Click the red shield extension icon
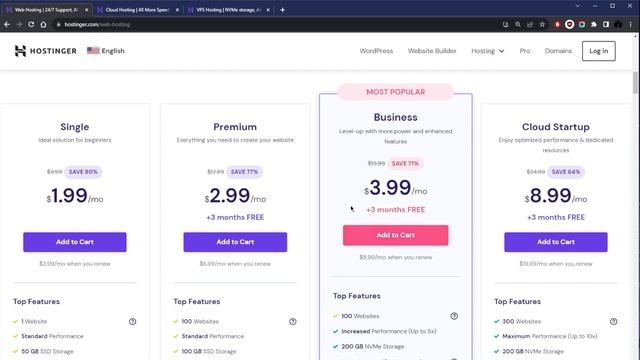 [x=569, y=24]
